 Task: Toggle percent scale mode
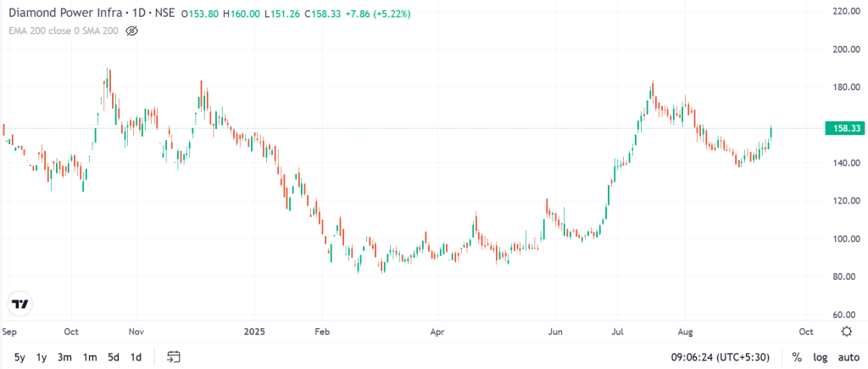(797, 357)
